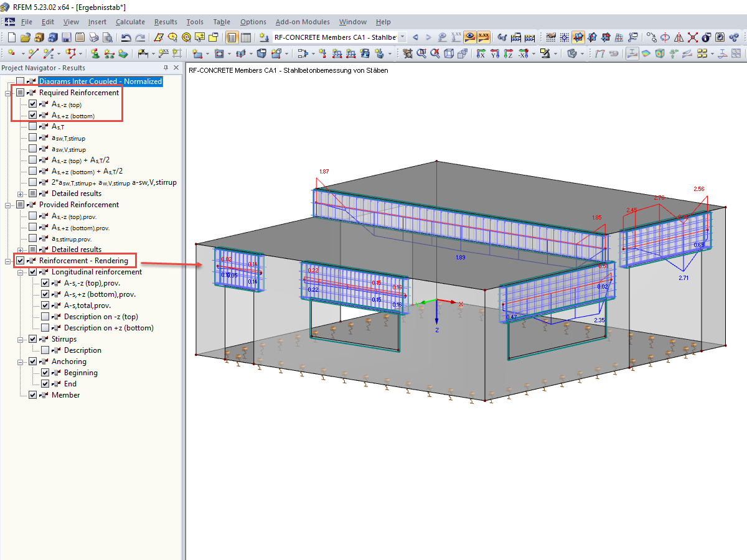The width and height of the screenshot is (747, 560).
Task: Select Diagrams Inter Coupled - Normalized item
Action: [x=100, y=82]
